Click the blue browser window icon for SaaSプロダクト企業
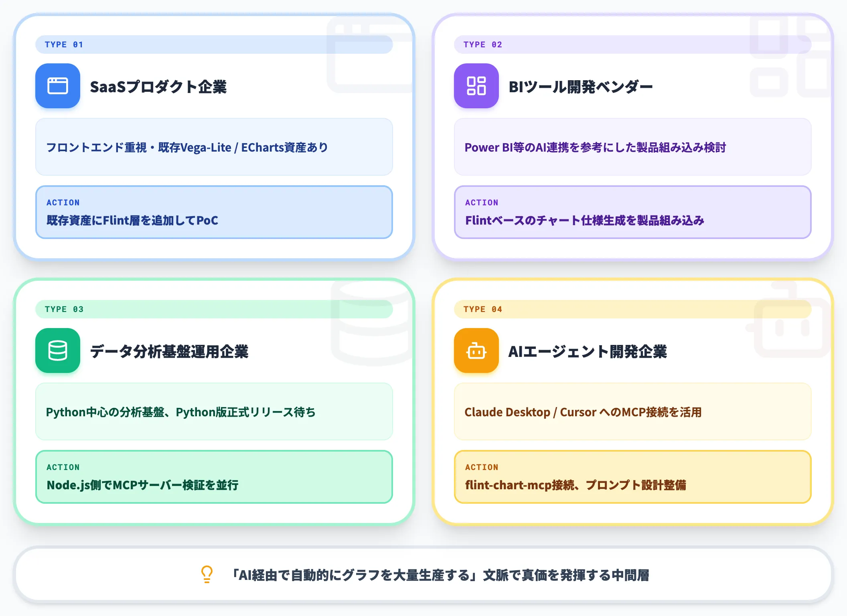This screenshot has height=616, width=847. 58,86
